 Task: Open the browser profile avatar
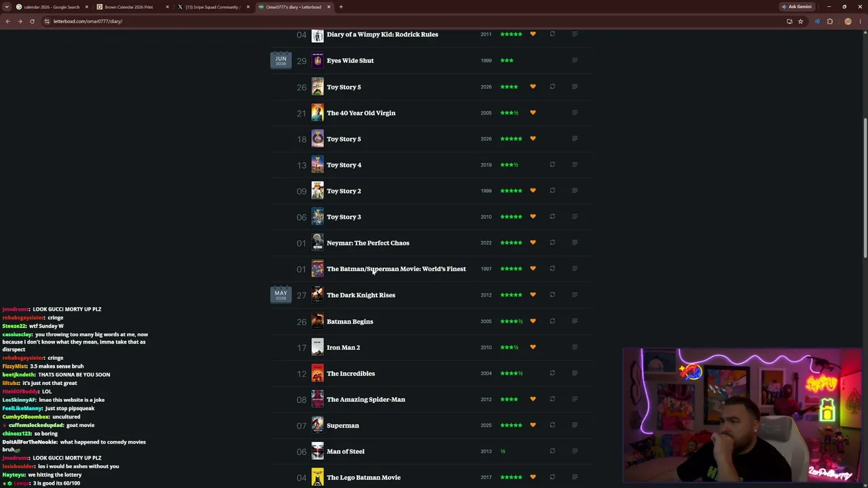[x=848, y=21]
